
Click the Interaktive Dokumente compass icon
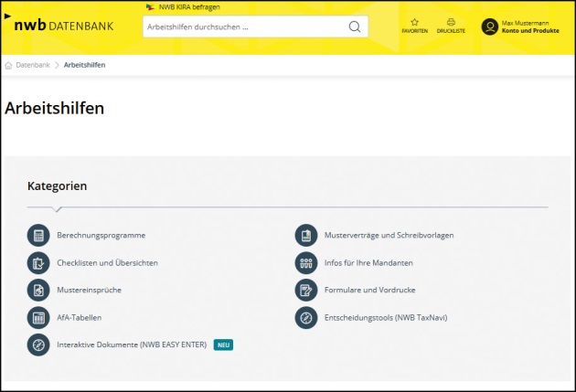pos(38,345)
